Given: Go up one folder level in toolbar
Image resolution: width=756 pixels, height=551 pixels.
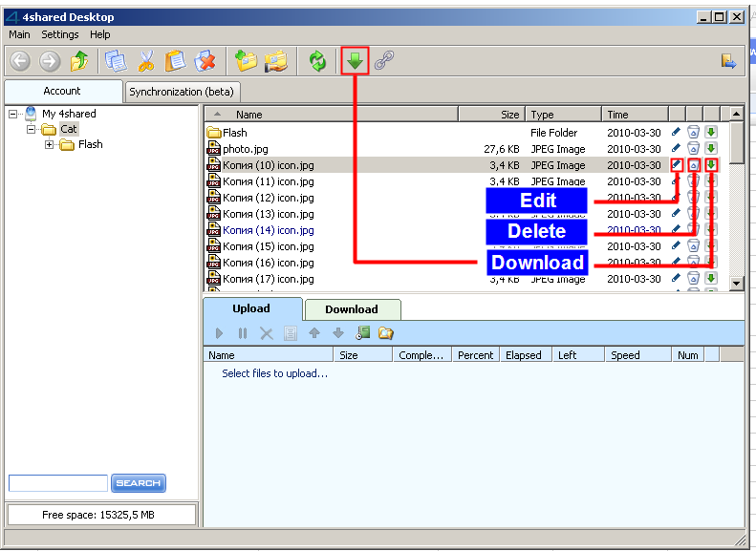Looking at the screenshot, I should coord(79,61).
